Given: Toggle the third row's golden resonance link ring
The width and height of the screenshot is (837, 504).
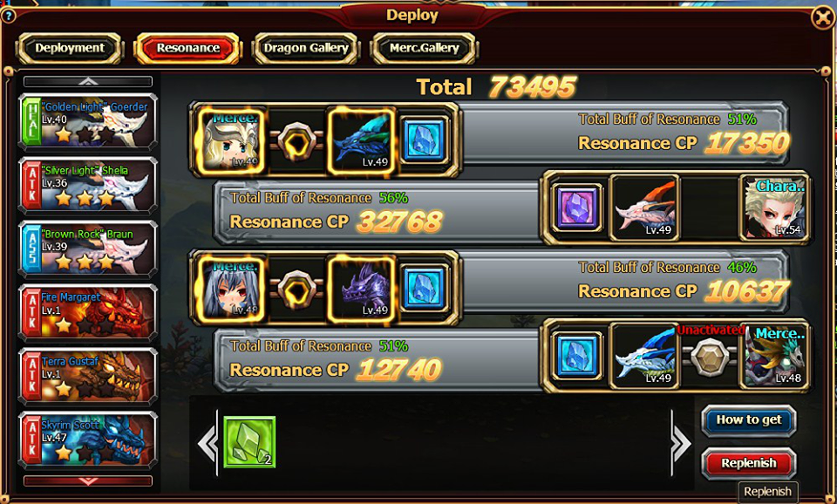Looking at the screenshot, I should [296, 289].
